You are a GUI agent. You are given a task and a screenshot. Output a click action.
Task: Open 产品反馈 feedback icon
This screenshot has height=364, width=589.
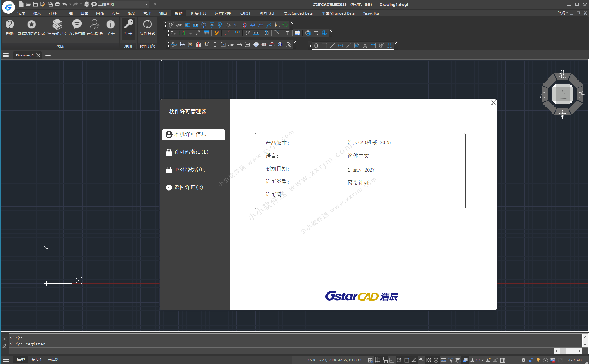94,24
